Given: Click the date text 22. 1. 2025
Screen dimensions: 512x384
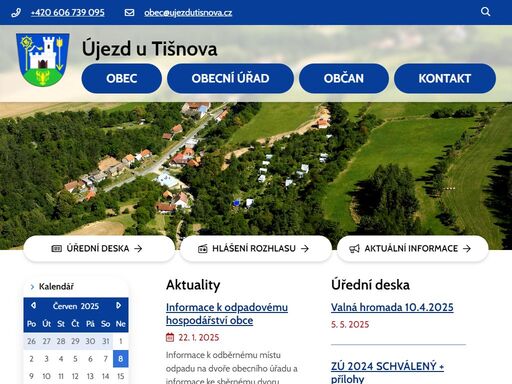Looking at the screenshot, I should click(x=199, y=337).
